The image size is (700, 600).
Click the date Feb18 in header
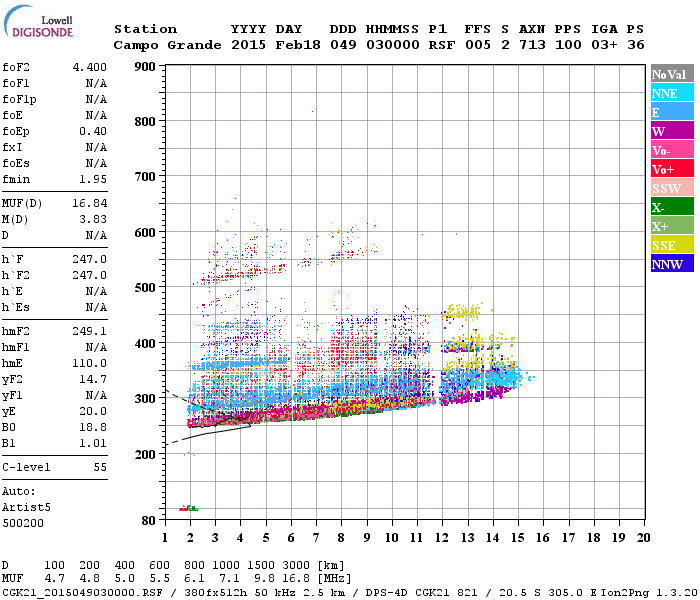tap(298, 45)
